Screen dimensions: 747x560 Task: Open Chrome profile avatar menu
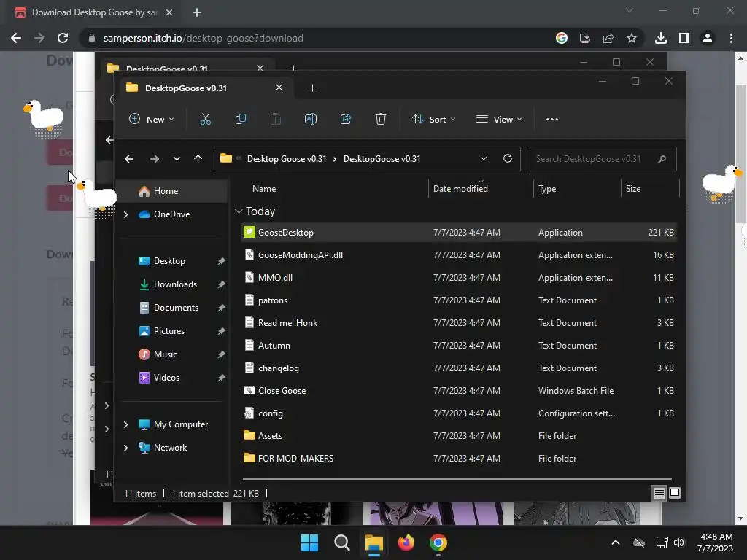pos(708,38)
